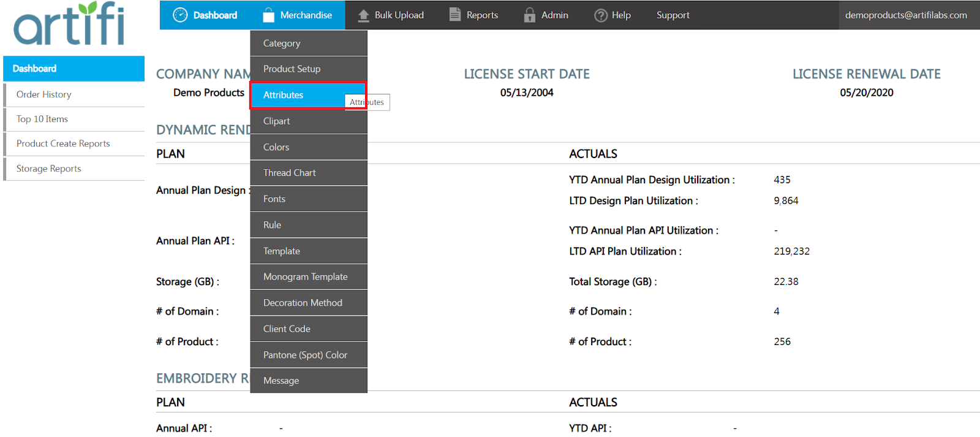Click the Dashboard label in top navigation
980x437 pixels.
pos(215,15)
